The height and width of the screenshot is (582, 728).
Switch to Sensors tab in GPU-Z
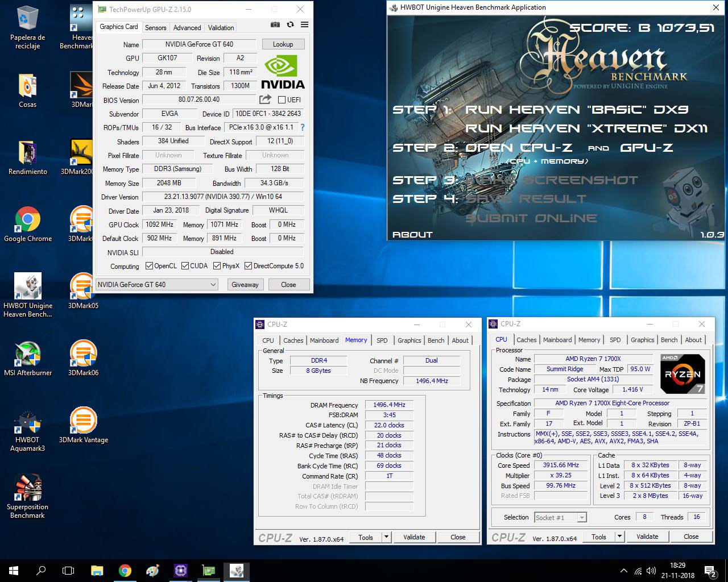[156, 27]
